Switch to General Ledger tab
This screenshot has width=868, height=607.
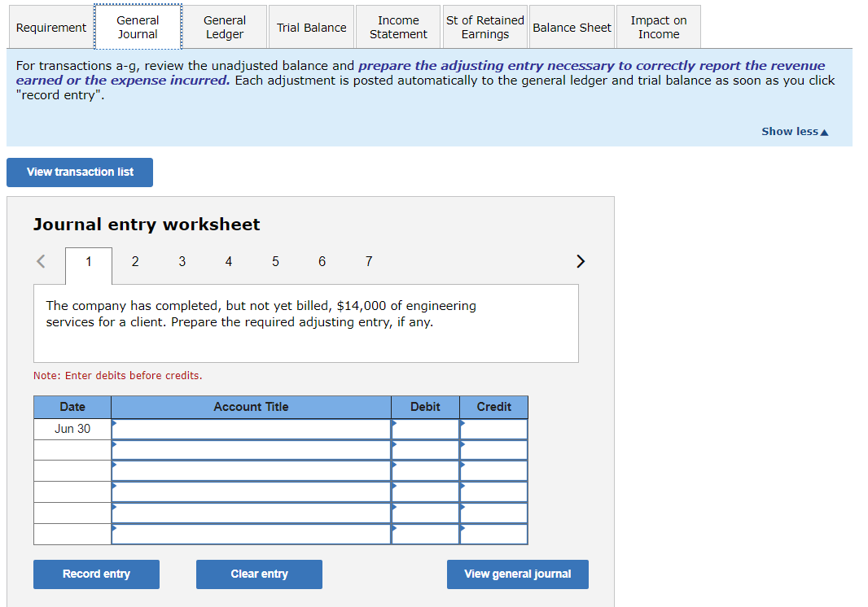pyautogui.click(x=224, y=27)
